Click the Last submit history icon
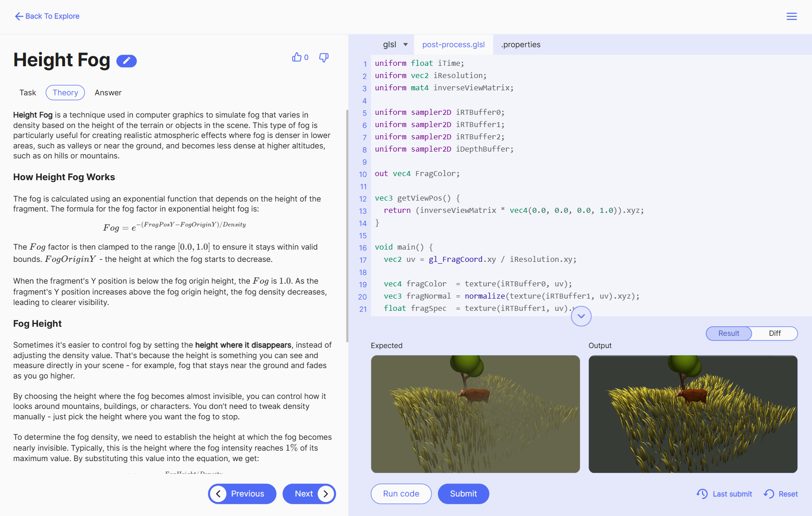This screenshot has height=516, width=812. [x=702, y=494]
